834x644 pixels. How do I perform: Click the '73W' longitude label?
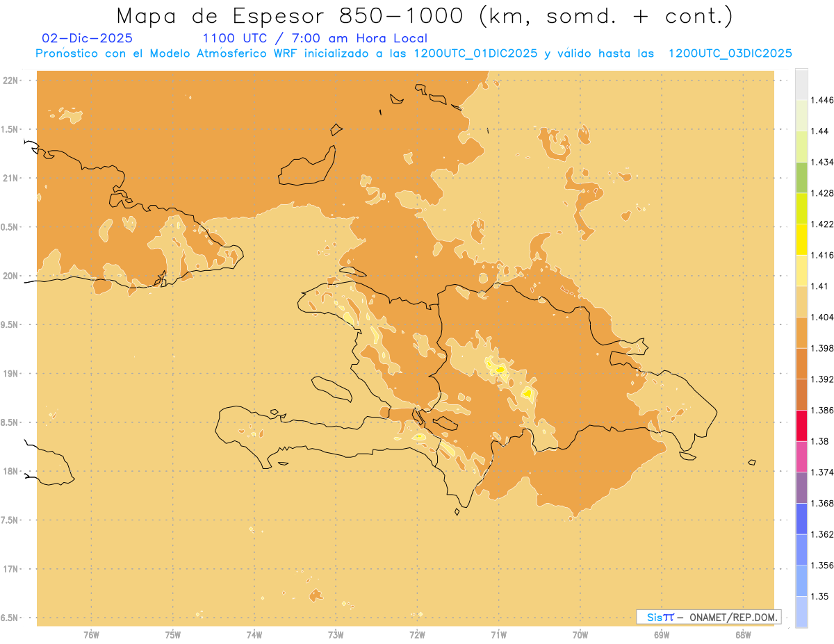point(336,635)
